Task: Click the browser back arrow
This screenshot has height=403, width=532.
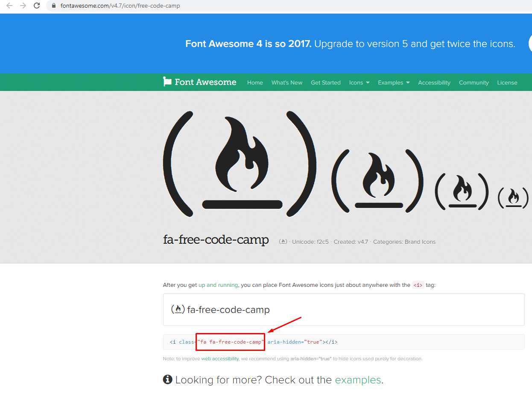Action: click(x=9, y=6)
